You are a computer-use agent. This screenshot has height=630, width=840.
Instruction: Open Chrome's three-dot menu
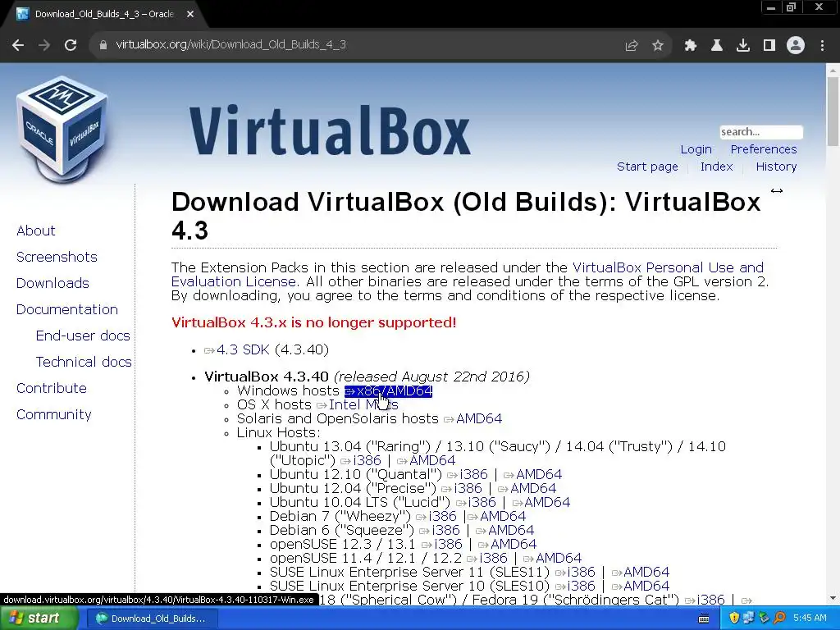[x=822, y=46]
